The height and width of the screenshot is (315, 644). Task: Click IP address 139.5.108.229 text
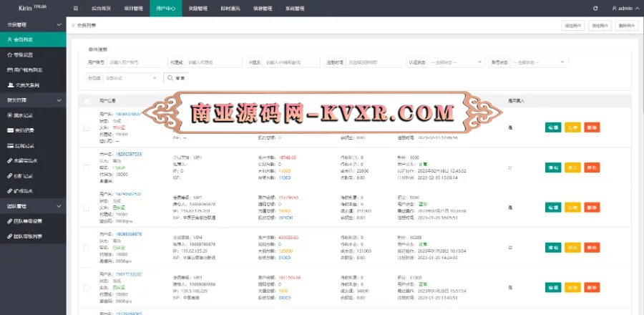(x=193, y=291)
